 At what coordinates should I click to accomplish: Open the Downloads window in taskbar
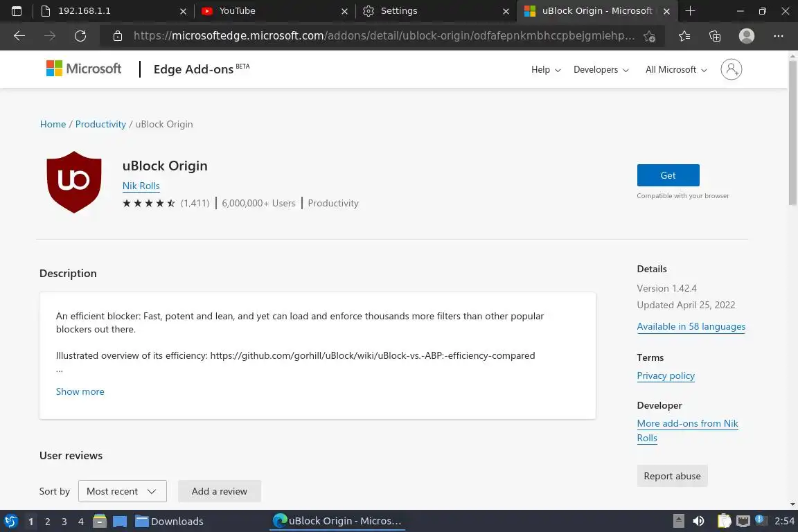point(170,522)
